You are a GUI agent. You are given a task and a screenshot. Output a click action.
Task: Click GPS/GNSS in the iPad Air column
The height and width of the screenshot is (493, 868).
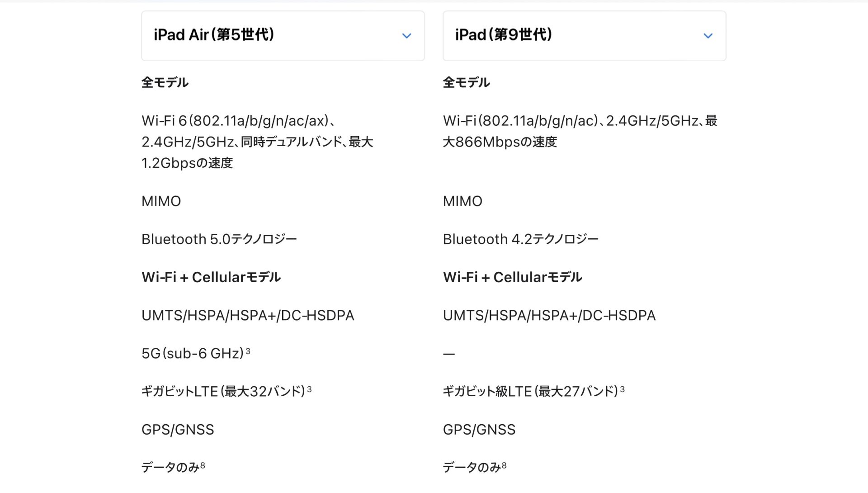pos(178,429)
